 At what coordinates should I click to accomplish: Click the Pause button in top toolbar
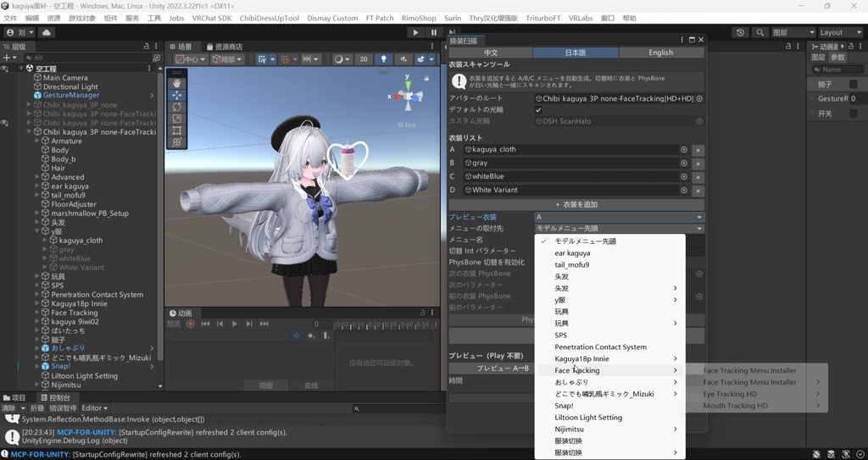coord(433,33)
